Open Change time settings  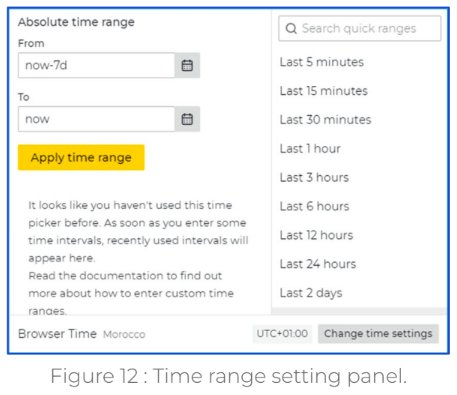pyautogui.click(x=378, y=334)
